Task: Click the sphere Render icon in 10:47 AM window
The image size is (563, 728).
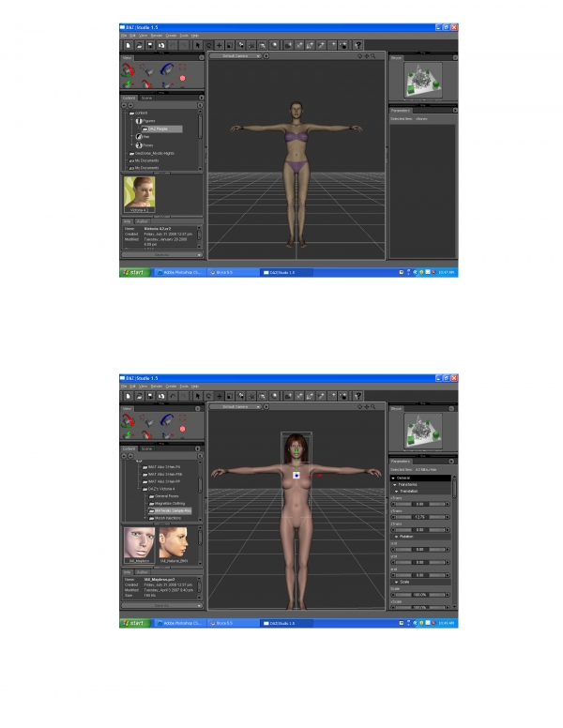Action: coord(274,45)
